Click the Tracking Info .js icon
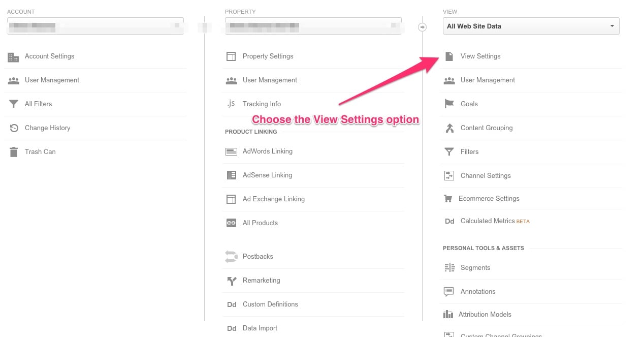644x337 pixels. 231,104
